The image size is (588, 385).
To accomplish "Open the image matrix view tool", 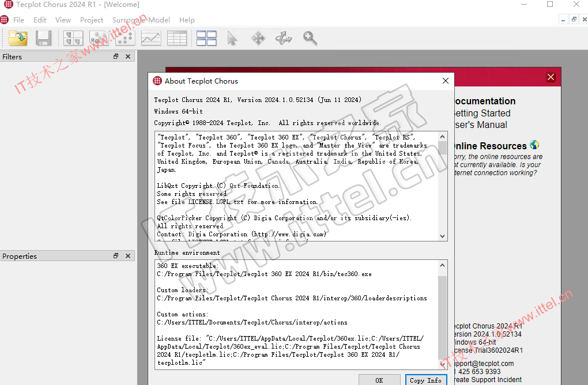I will [x=73, y=38].
